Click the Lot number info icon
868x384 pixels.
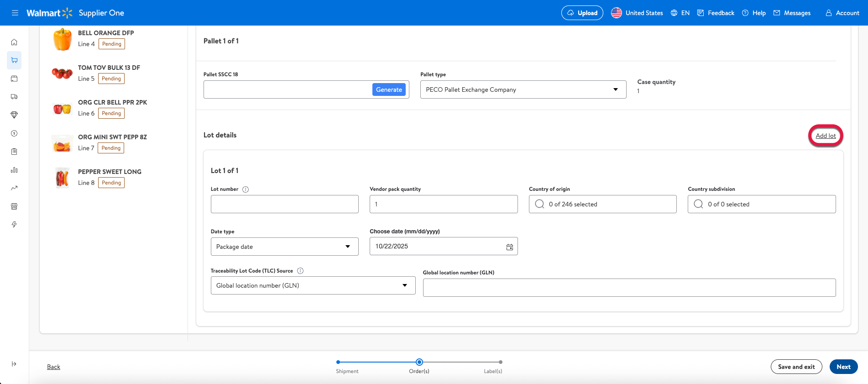(246, 189)
